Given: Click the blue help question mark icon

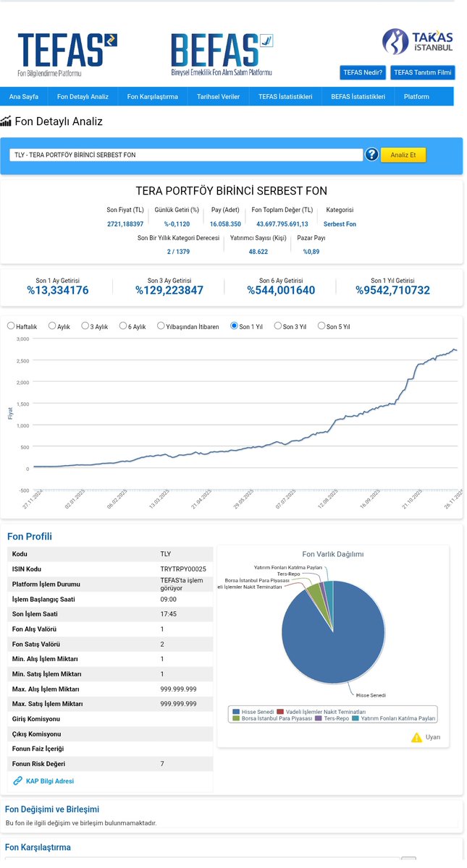Looking at the screenshot, I should click(371, 154).
